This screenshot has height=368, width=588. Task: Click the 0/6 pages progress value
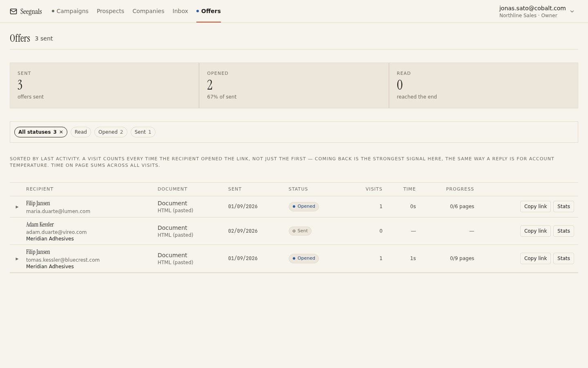(x=462, y=206)
